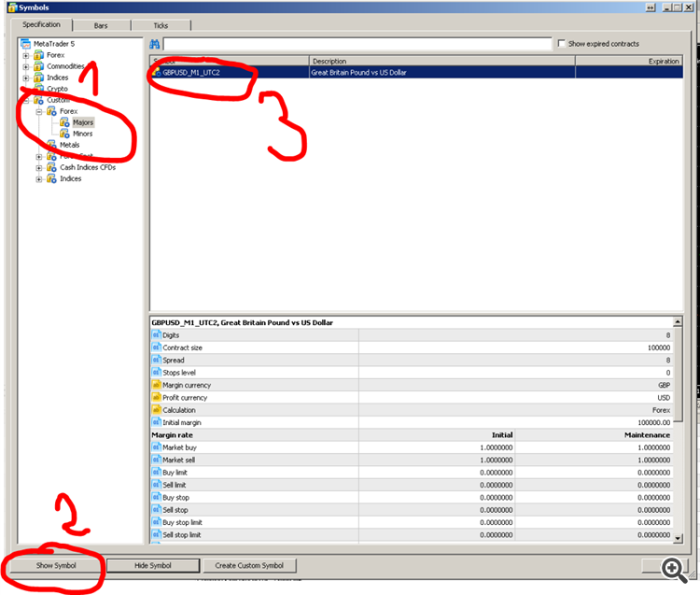Click the Initial margin value 100000.00

(x=654, y=422)
